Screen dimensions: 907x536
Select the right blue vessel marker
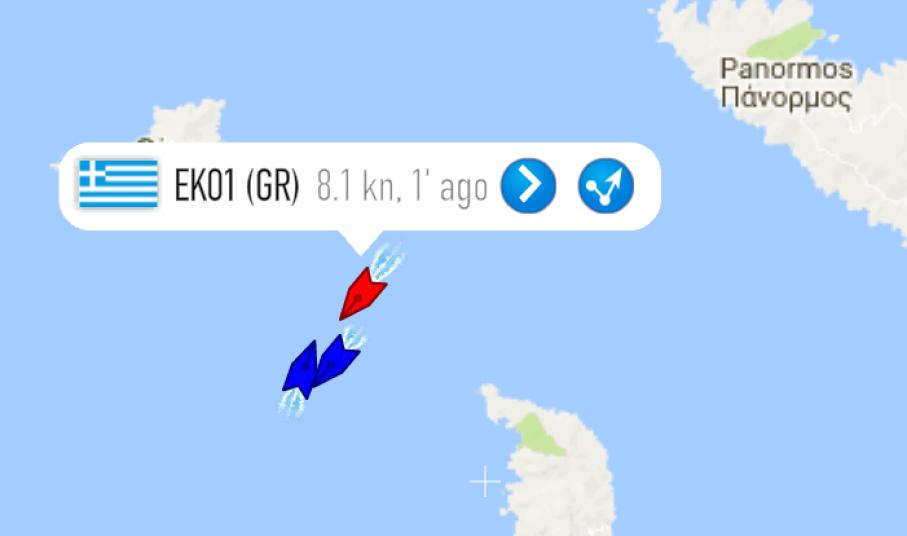pos(336,360)
